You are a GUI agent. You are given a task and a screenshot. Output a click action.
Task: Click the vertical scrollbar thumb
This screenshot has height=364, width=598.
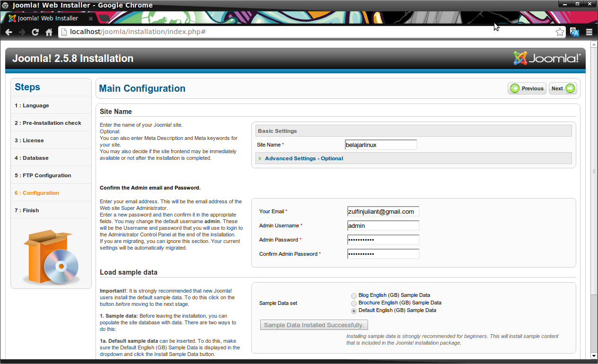[594, 171]
